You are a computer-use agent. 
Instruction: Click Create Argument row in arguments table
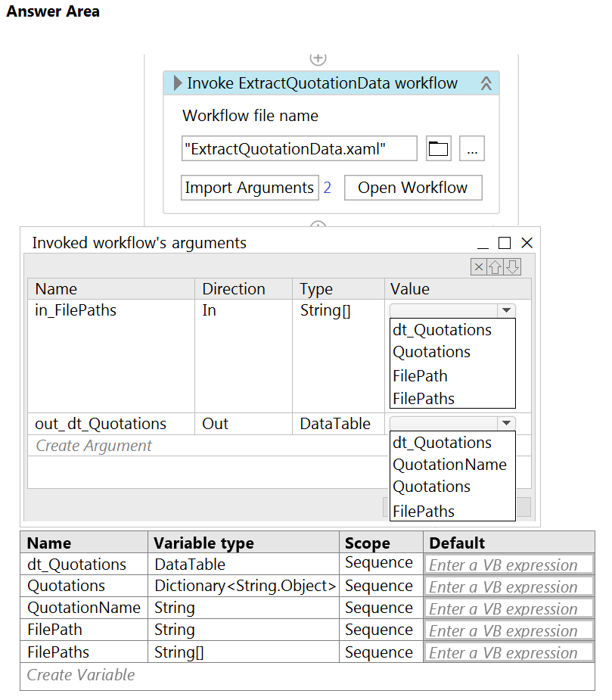[94, 446]
